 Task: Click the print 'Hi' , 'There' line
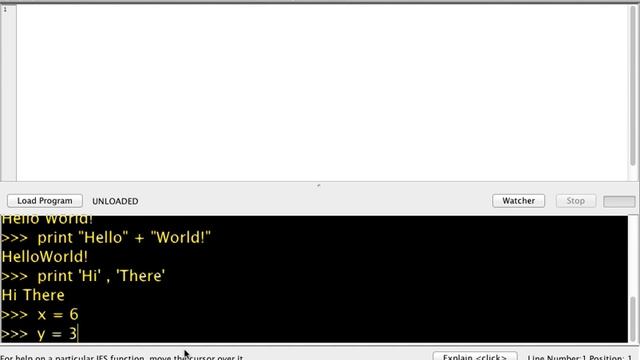pos(83,276)
